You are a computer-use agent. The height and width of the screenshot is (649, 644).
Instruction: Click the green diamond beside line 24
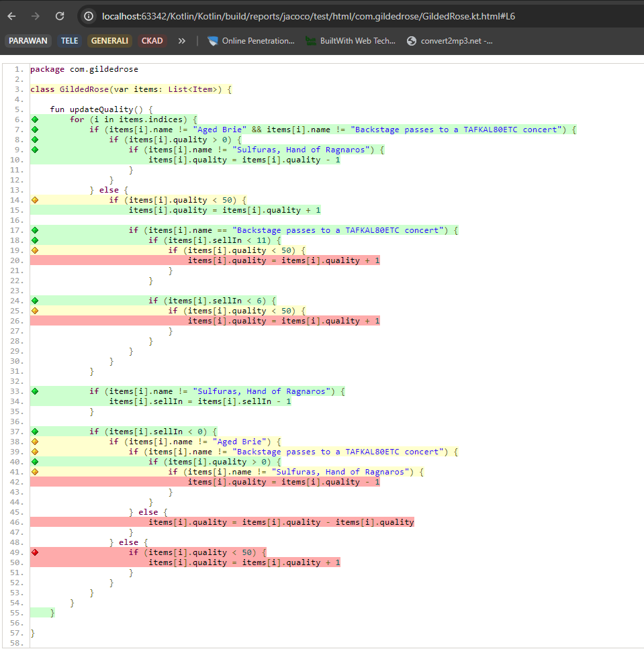tap(35, 301)
